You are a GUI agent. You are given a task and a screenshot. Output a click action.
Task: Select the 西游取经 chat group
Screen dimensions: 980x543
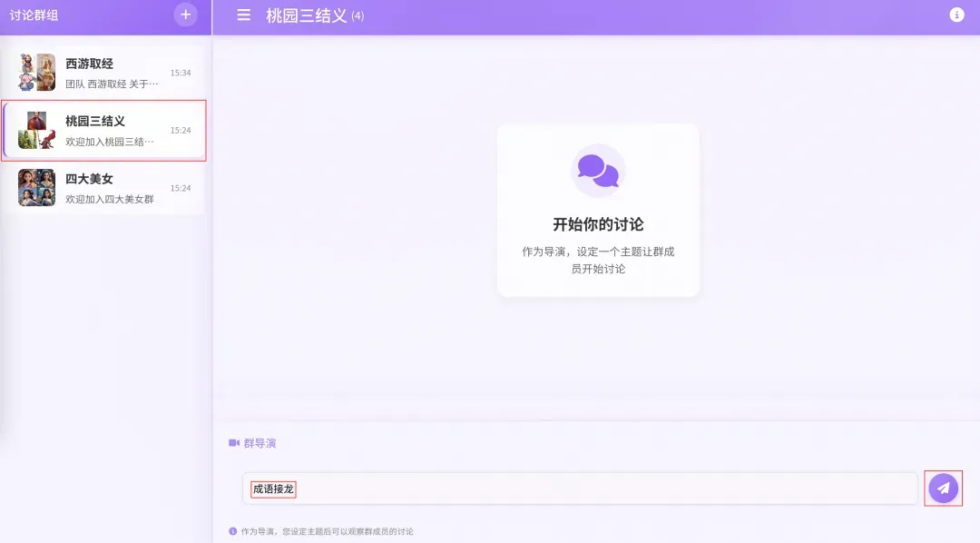point(103,73)
